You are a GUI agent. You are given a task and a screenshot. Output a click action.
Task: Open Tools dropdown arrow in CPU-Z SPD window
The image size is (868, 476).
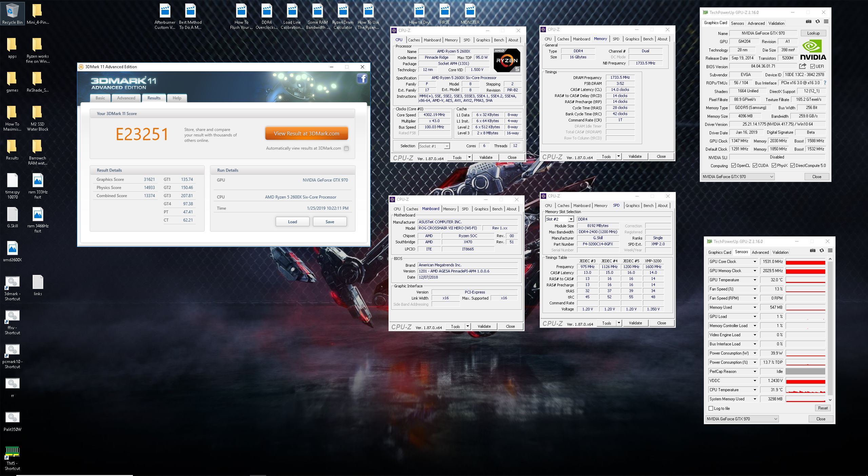[619, 323]
